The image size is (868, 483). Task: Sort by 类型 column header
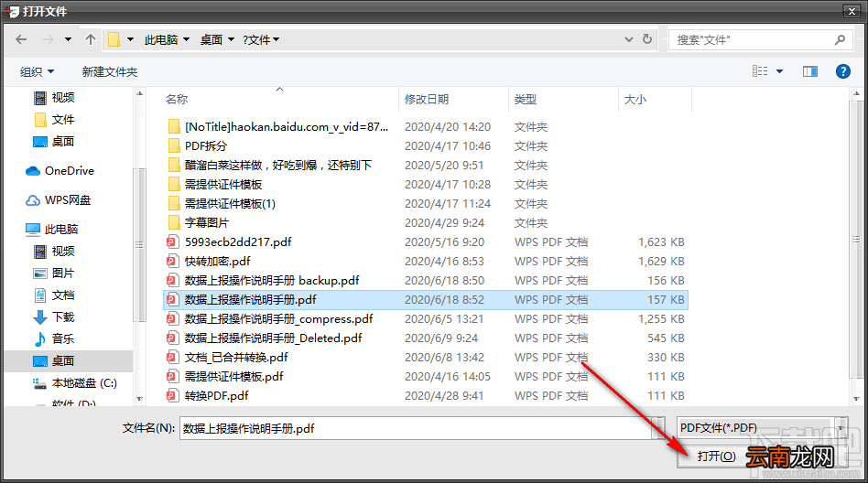(x=525, y=100)
